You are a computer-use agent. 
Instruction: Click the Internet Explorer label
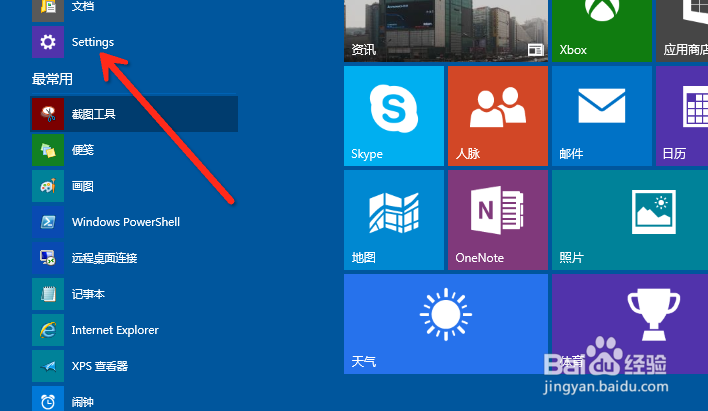[x=115, y=330]
